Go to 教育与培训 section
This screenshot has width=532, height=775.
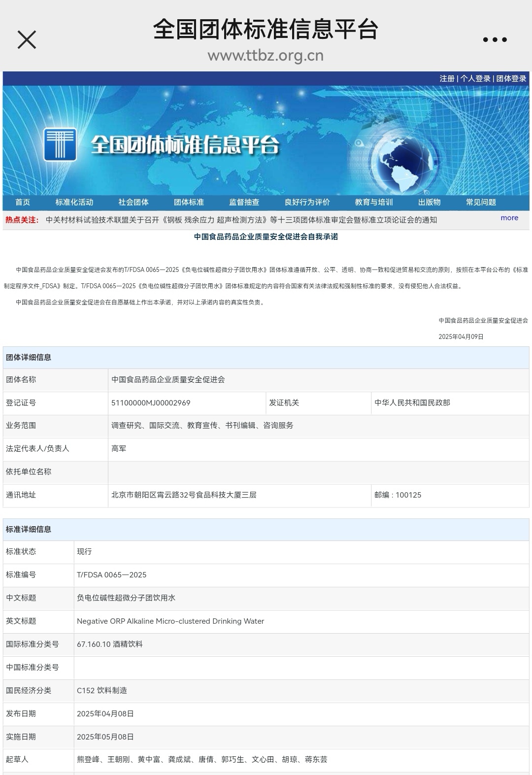[374, 202]
